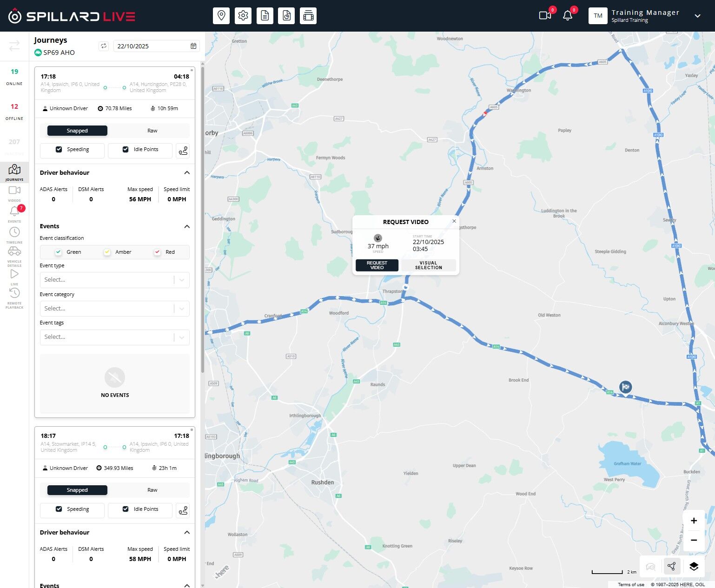
Task: Open the Event tags dropdown
Action: 114,337
